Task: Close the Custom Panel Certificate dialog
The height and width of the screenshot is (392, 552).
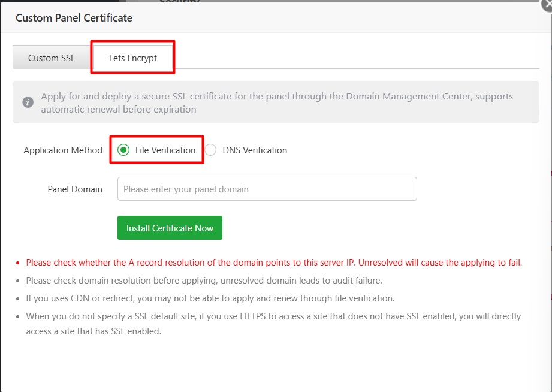Action: point(547,3)
